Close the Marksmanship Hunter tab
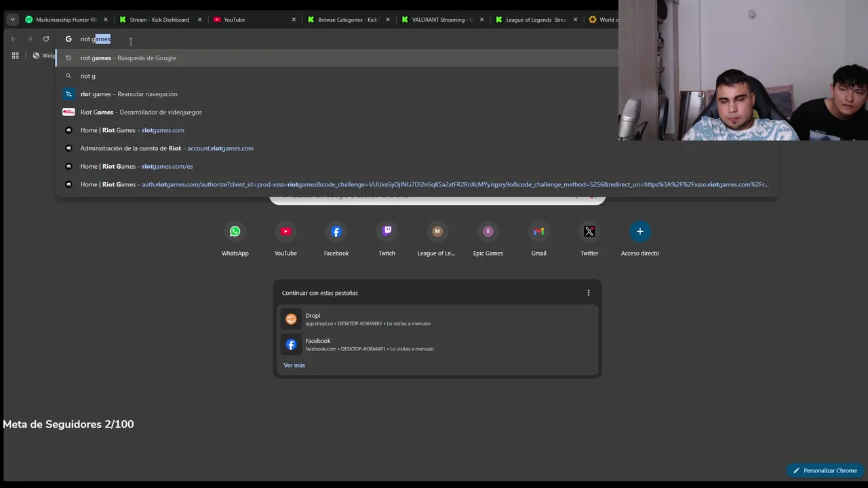Viewport: 868px width, 488px height. (x=105, y=20)
